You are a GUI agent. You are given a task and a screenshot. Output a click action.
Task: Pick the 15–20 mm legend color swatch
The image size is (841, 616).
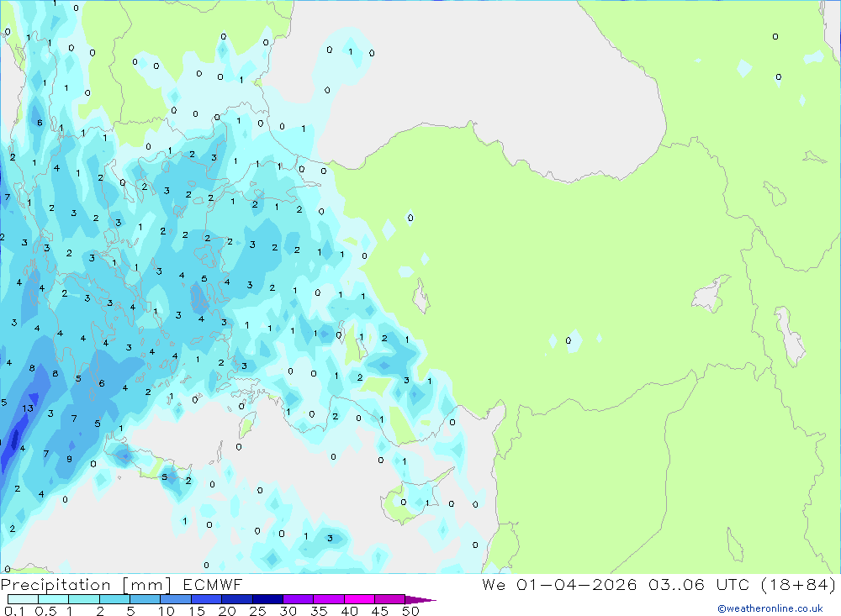pyautogui.click(x=206, y=599)
